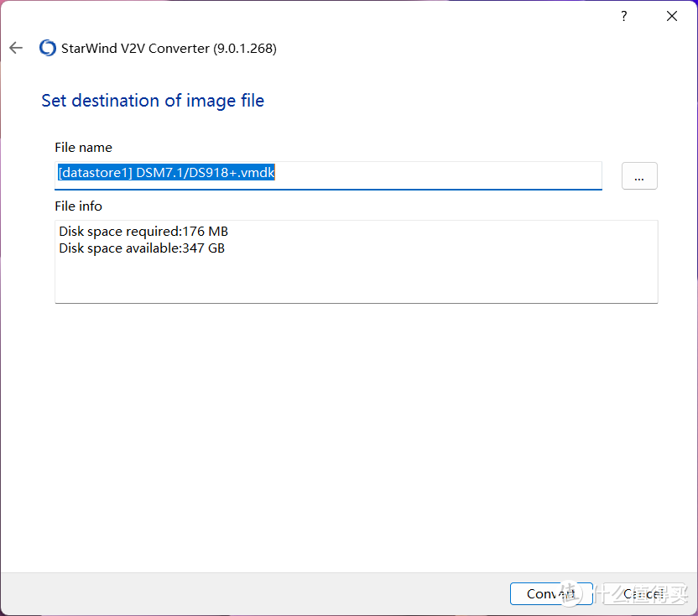Screen dimensions: 698x616
Task: Go back using the back arrow
Action: (x=16, y=48)
